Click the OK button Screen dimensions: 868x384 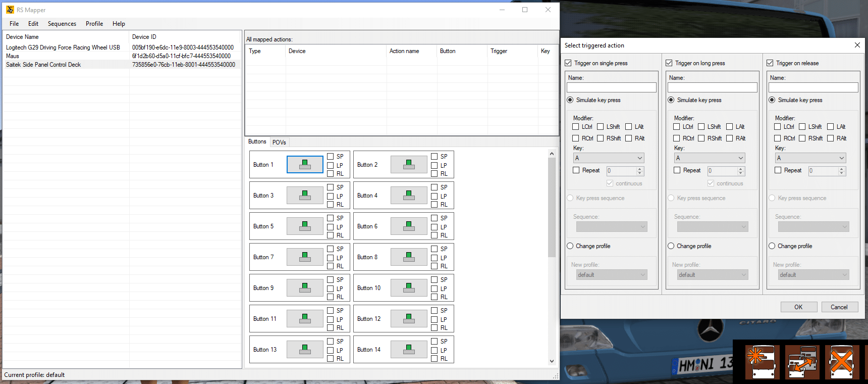click(x=799, y=307)
